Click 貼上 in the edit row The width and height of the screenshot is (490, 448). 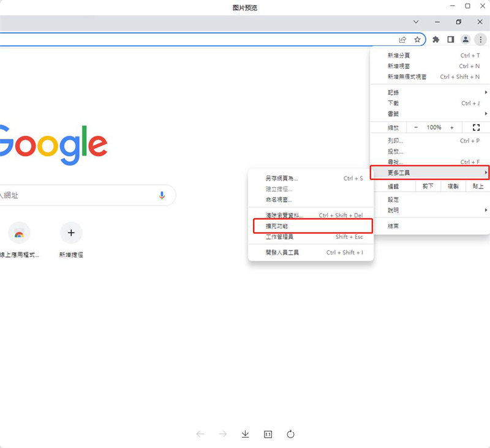pos(478,187)
